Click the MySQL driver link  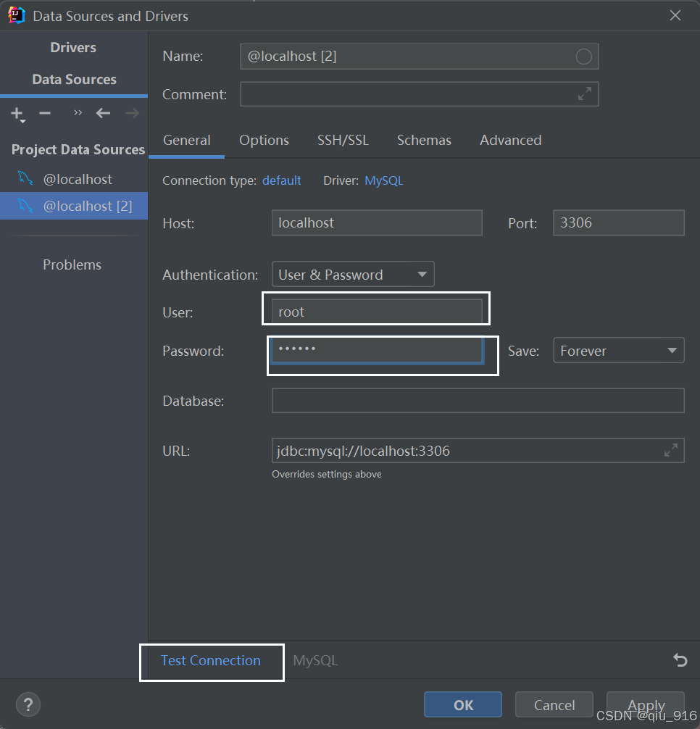click(384, 180)
